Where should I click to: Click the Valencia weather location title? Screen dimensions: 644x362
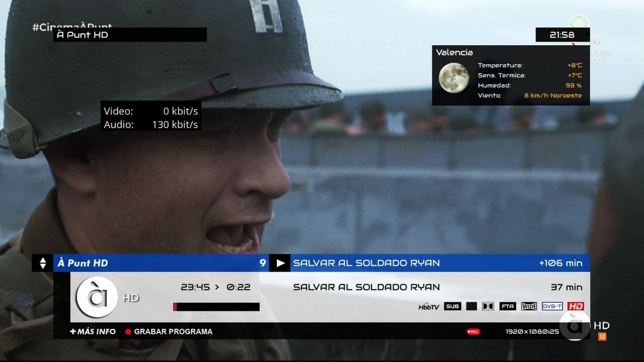tap(454, 52)
